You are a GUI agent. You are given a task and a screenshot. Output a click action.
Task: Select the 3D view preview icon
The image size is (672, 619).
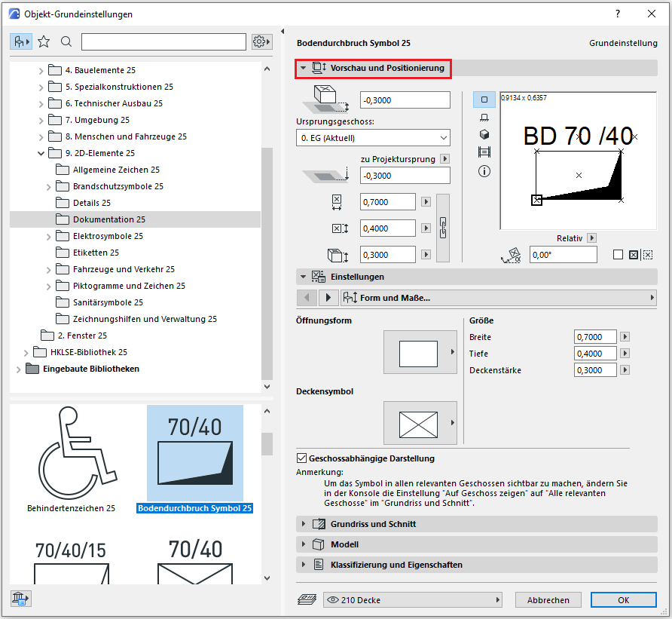[x=484, y=134]
